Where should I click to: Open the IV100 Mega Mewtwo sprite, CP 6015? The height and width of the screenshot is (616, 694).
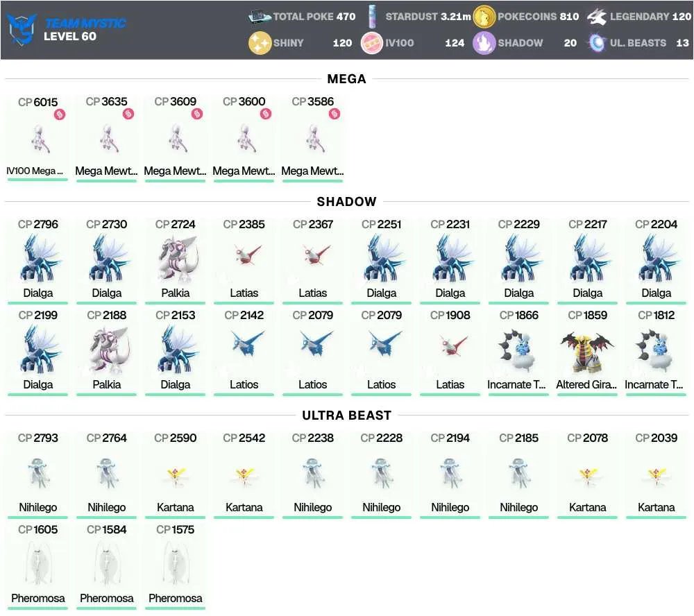(x=40, y=139)
